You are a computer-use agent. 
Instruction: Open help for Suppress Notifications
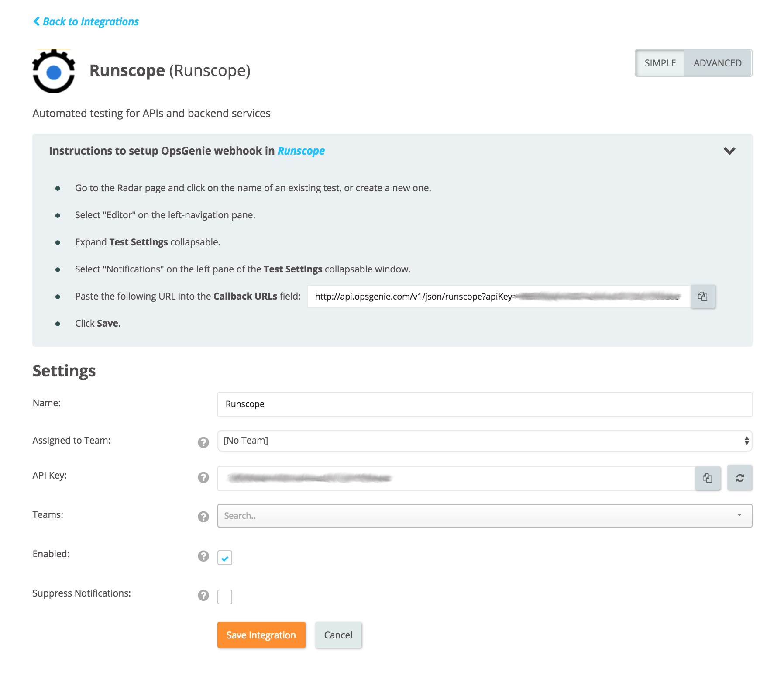click(x=203, y=595)
